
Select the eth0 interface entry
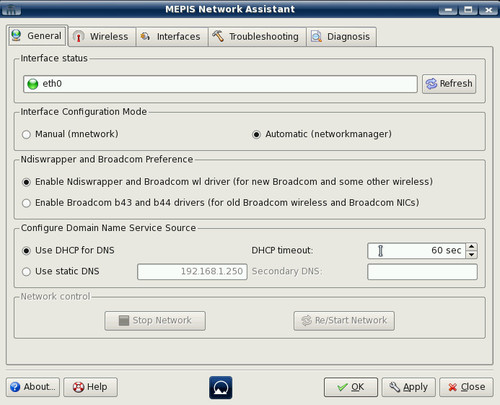220,84
